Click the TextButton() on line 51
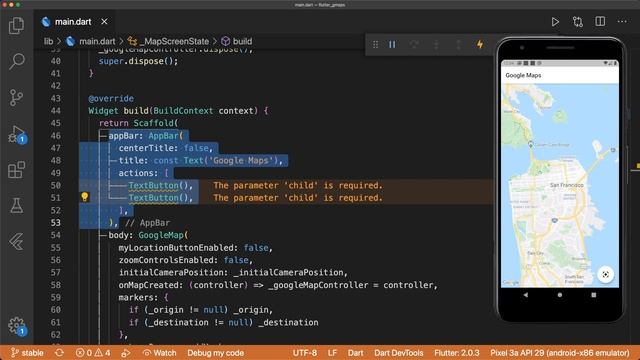Viewport: 640px width, 360px height. (x=160, y=198)
